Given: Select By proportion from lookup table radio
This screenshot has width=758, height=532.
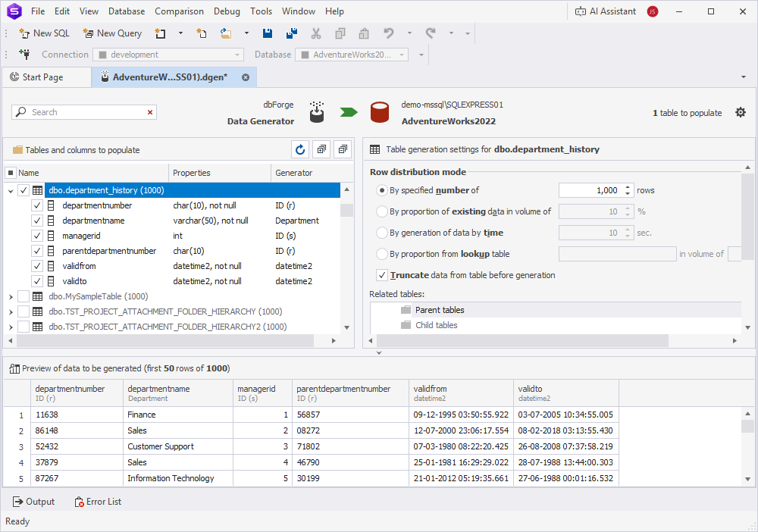Looking at the screenshot, I should pyautogui.click(x=382, y=254).
